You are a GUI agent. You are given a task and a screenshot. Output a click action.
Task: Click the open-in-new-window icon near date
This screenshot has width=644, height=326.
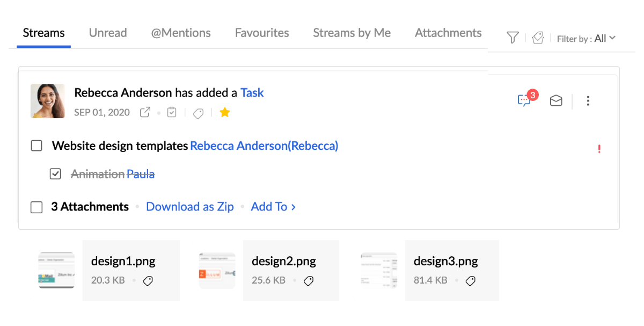(x=145, y=113)
